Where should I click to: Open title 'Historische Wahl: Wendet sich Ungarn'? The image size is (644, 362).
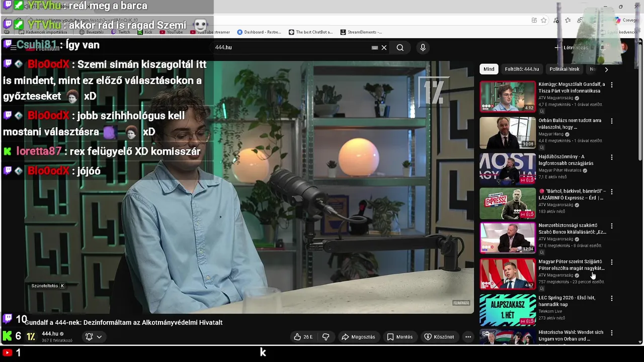click(571, 335)
